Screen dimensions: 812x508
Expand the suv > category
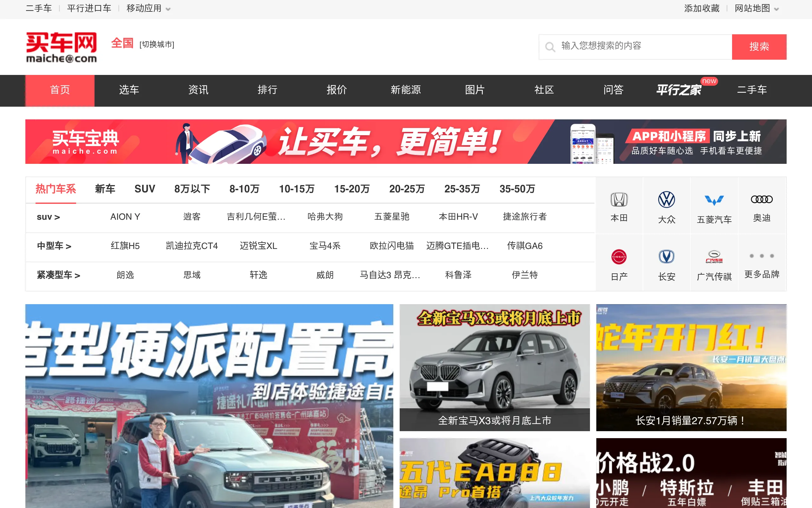pos(48,217)
